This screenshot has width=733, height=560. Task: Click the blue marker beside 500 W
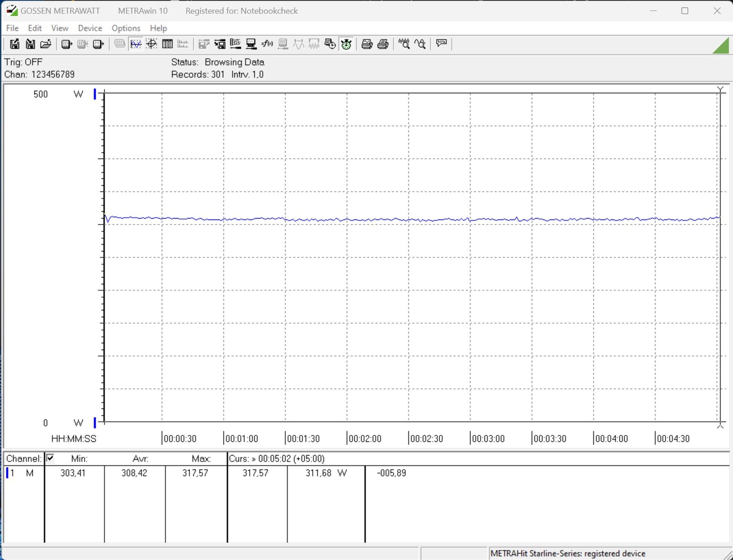pyautogui.click(x=95, y=94)
